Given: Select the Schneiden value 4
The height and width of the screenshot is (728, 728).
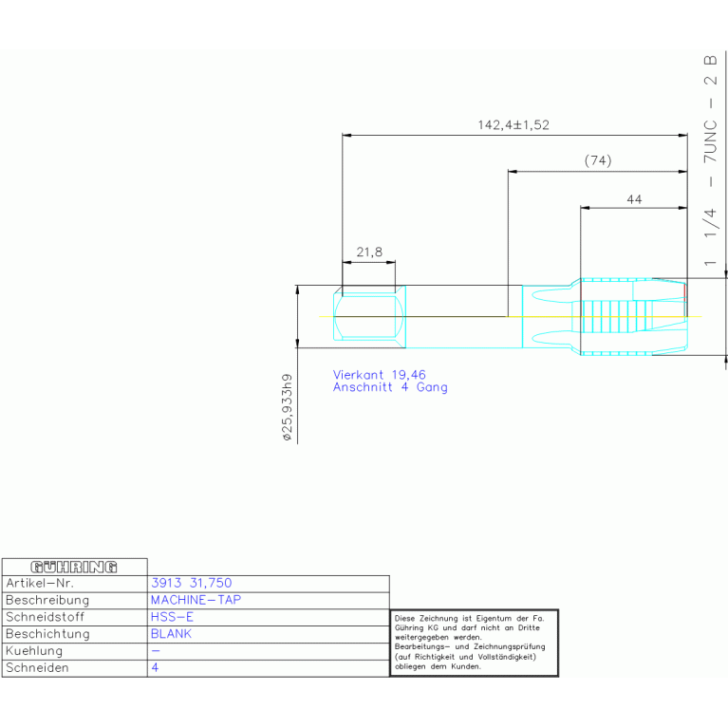Looking at the screenshot, I should [155, 667].
